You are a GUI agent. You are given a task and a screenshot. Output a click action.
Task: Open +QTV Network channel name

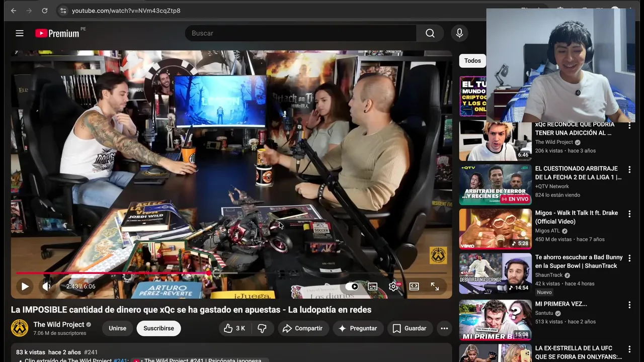552,186
